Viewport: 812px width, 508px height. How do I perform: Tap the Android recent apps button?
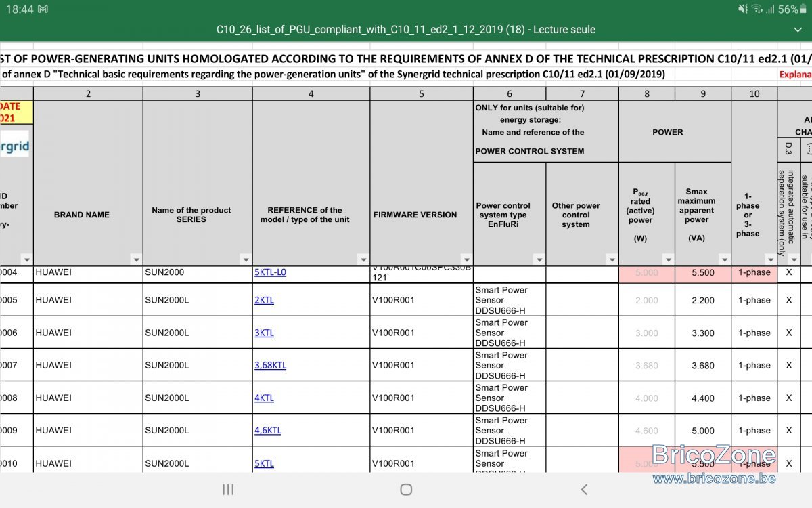[228, 490]
